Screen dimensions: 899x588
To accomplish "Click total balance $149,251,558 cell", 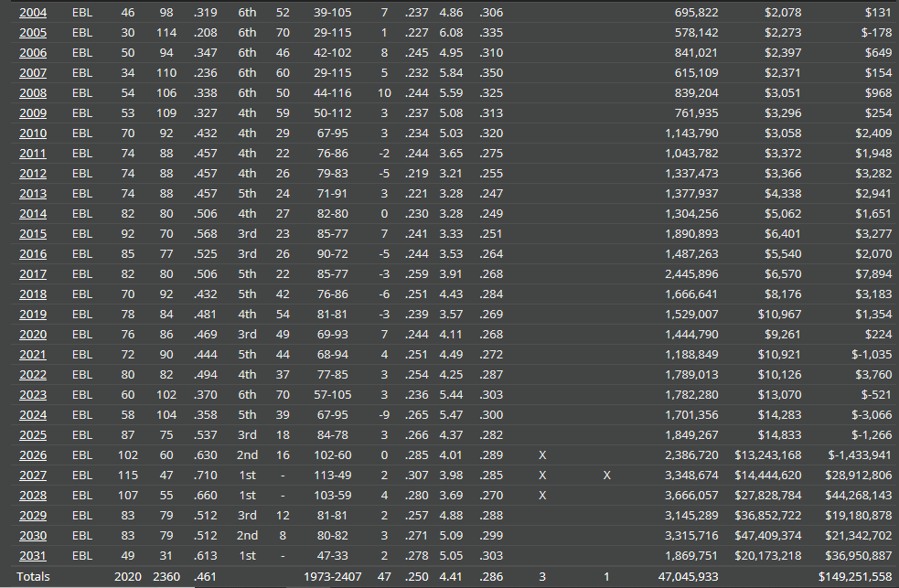I will (x=854, y=576).
